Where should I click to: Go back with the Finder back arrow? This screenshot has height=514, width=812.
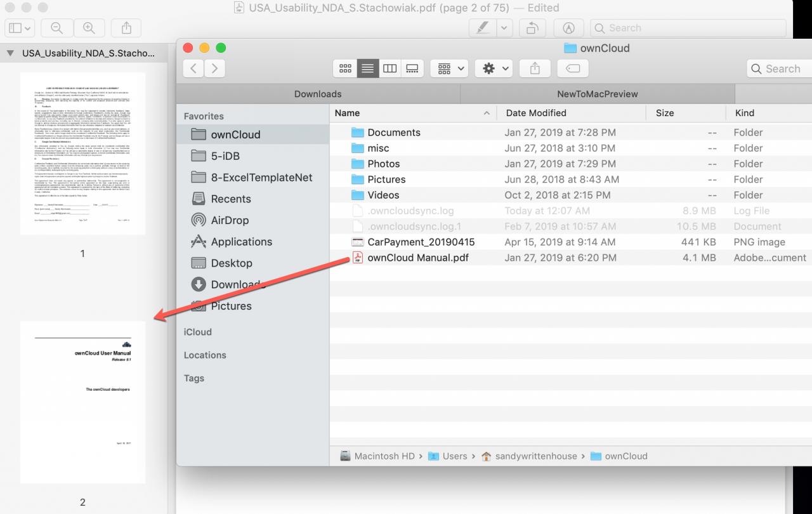193,69
